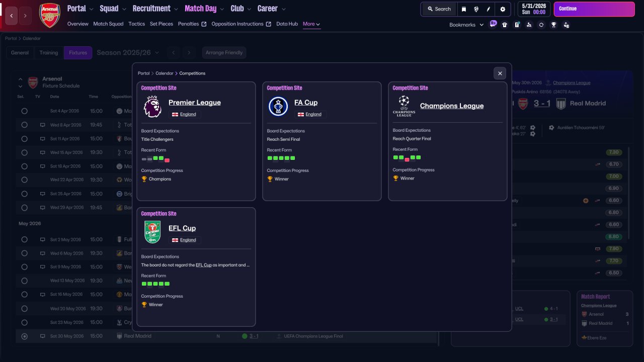This screenshot has height=362, width=644.
Task: Click the shirt icon in bookmarks bar
Action: (505, 25)
